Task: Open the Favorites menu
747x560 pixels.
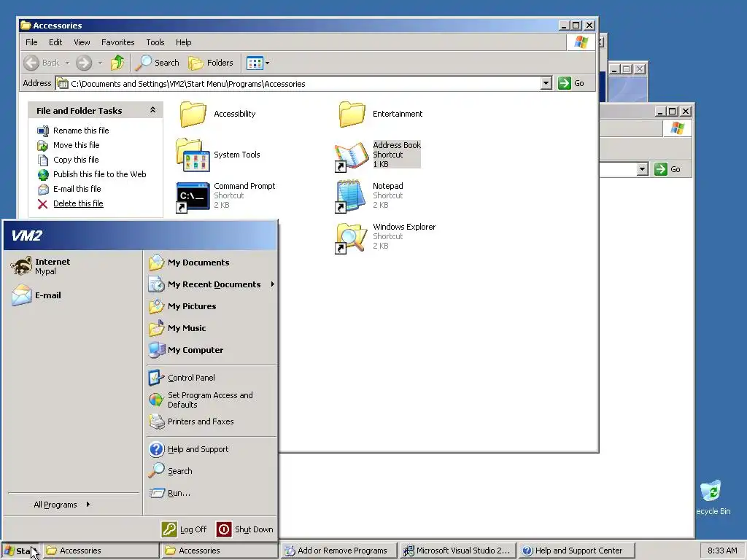Action: (x=117, y=42)
